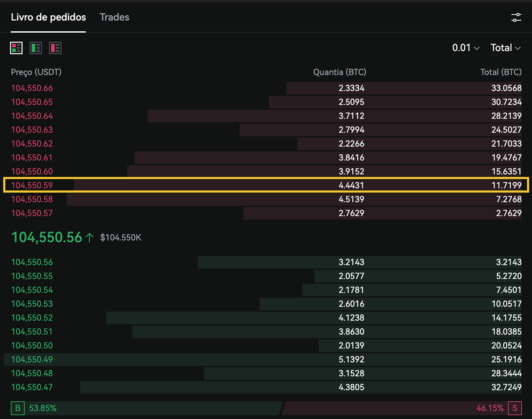Select combined buy and sell book view
The width and height of the screenshot is (532, 419).
coord(16,48)
